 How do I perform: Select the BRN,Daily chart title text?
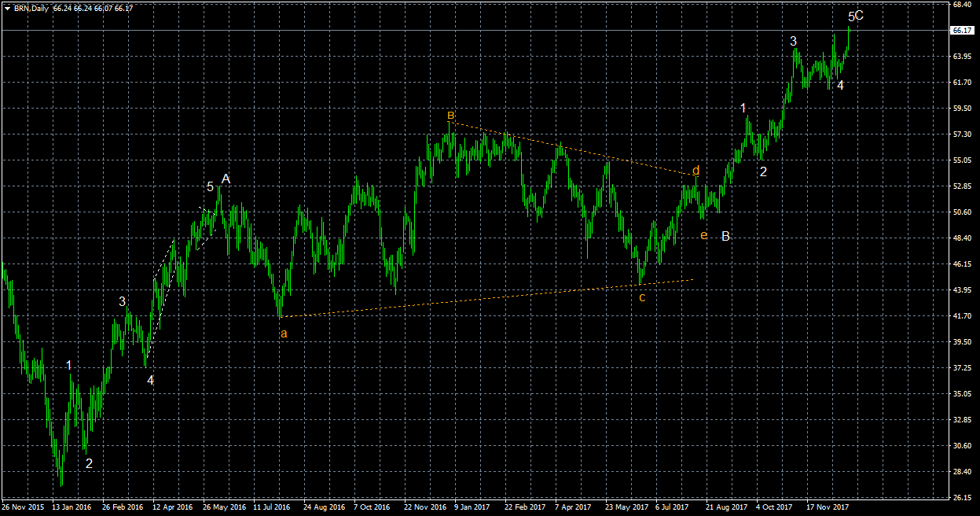(x=31, y=8)
